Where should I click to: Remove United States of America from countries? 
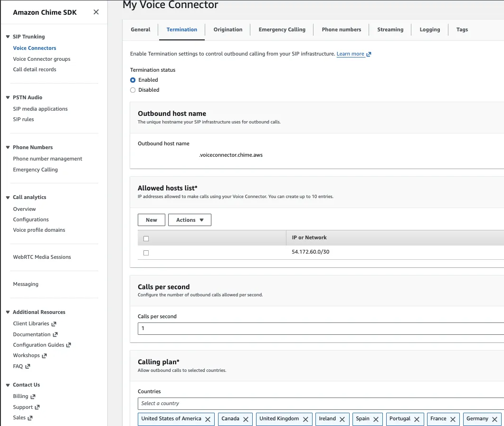pyautogui.click(x=208, y=419)
